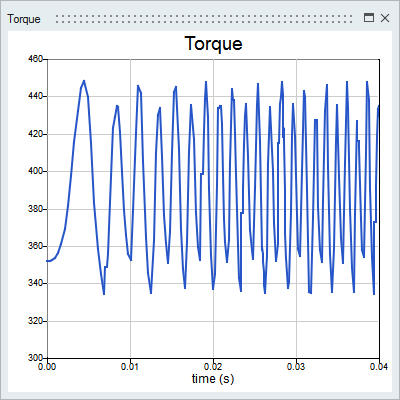Click the 340 y-axis tick label
The width and height of the screenshot is (400, 400).
[36, 283]
